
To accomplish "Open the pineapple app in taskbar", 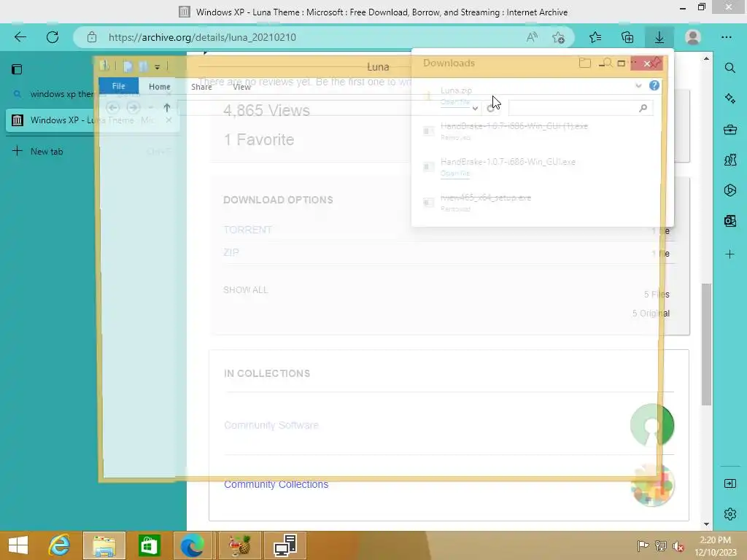I will (239, 545).
